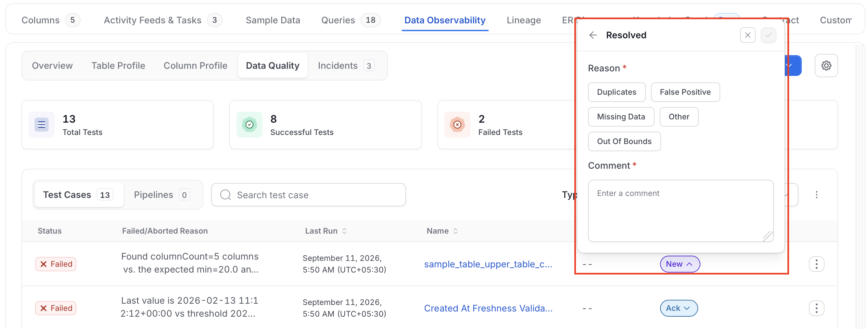This screenshot has height=329, width=868.
Task: Open Created At Freshness Valida... link
Action: point(488,308)
